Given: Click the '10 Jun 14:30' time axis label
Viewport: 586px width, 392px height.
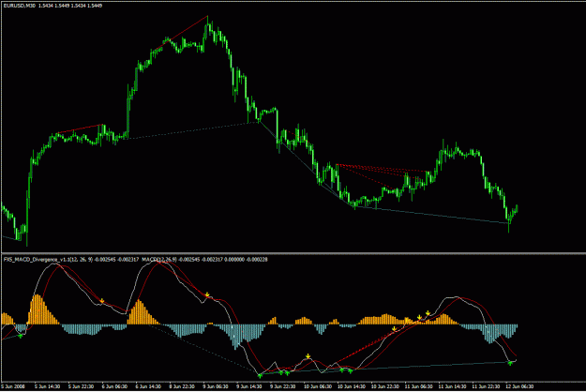Looking at the screenshot, I should click(352, 386).
